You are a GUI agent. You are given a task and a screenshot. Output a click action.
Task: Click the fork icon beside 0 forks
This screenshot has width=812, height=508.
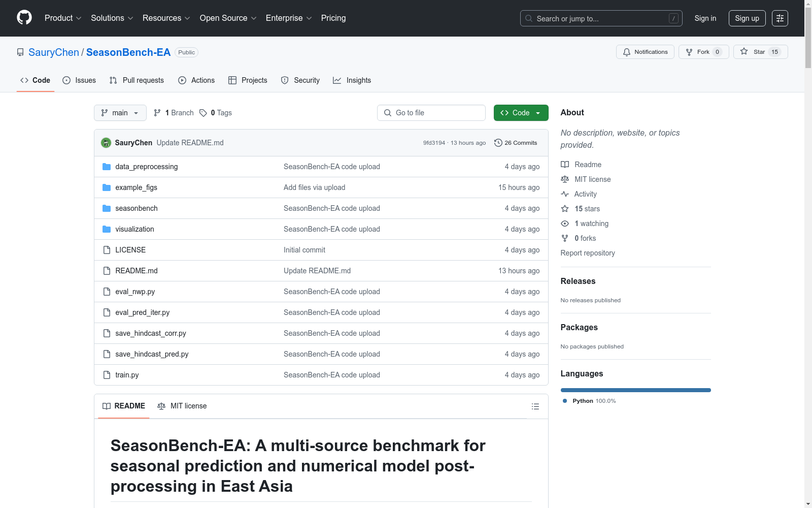[x=565, y=238]
